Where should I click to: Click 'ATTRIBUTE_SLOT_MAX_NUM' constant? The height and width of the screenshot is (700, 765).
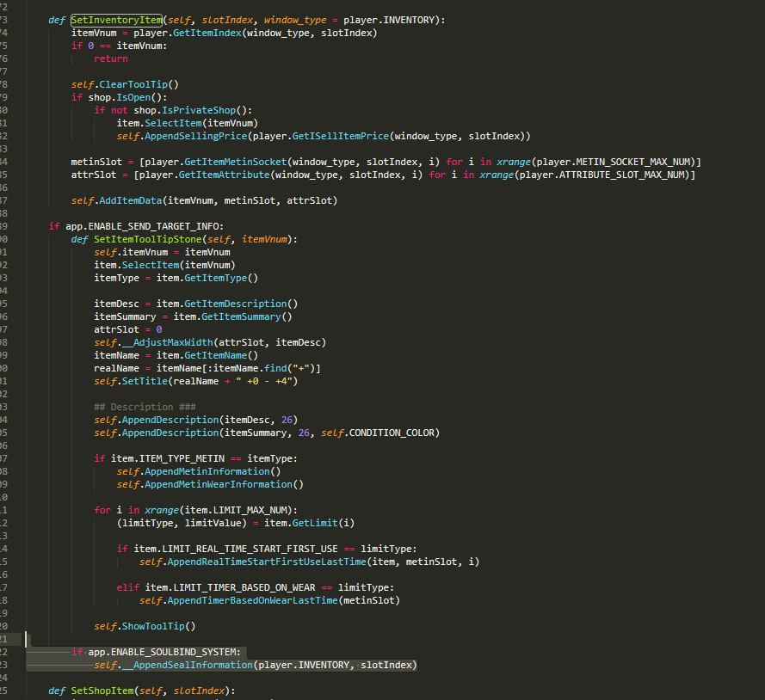622,175
